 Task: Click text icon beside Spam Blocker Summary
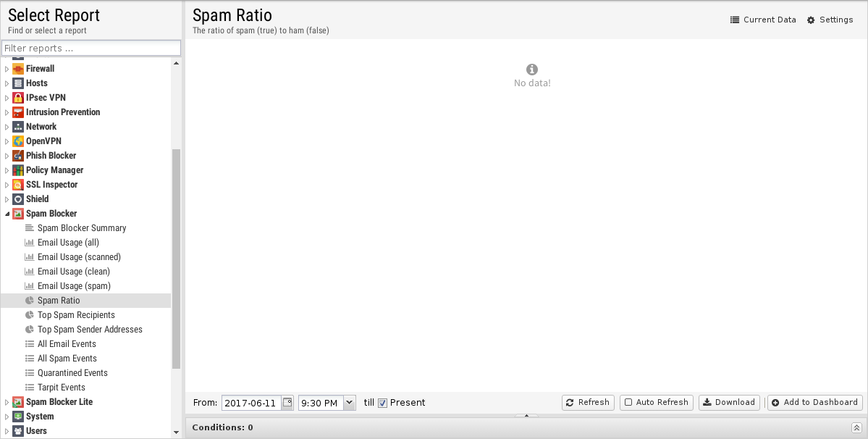[x=30, y=227]
